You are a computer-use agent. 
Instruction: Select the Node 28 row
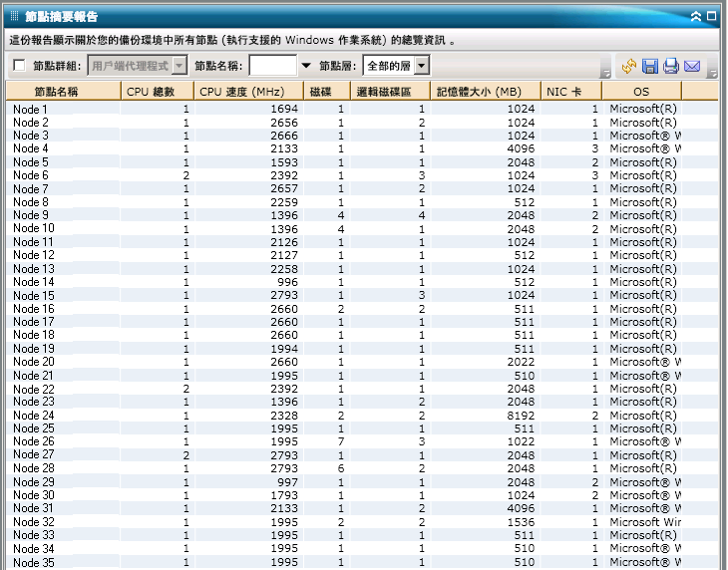click(x=362, y=468)
